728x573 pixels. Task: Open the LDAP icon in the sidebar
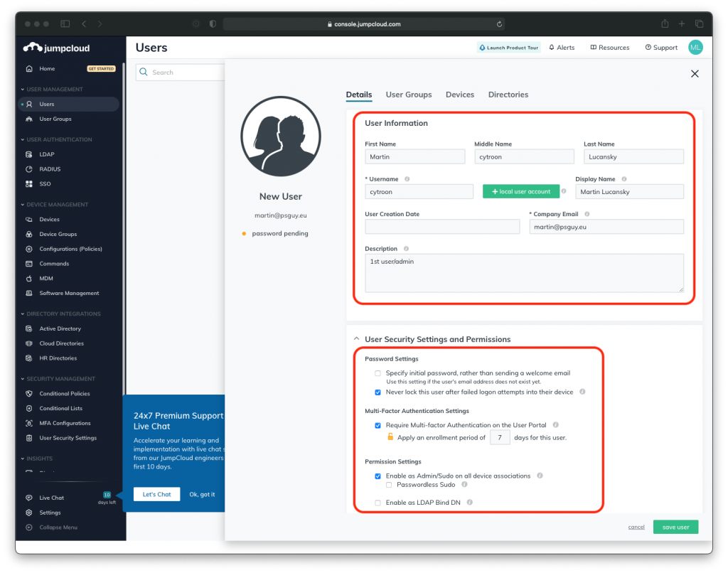(29, 154)
